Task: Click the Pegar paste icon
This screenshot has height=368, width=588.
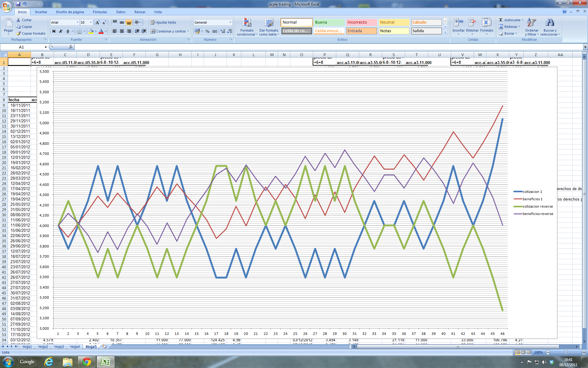Action: [8, 23]
